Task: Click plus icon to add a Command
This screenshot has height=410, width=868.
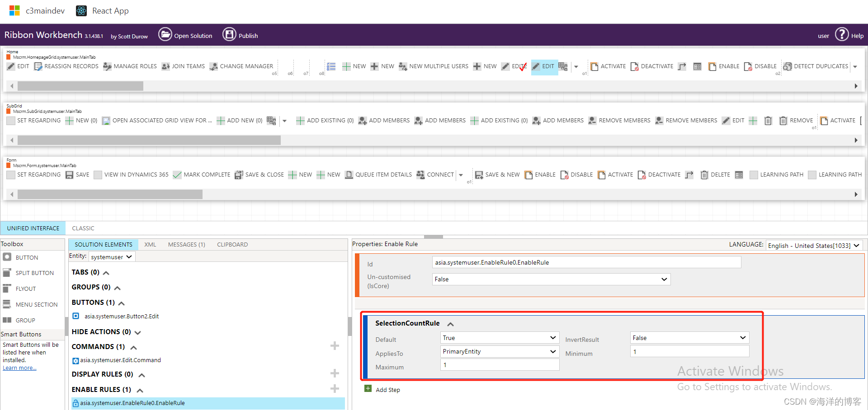Action: [x=335, y=346]
